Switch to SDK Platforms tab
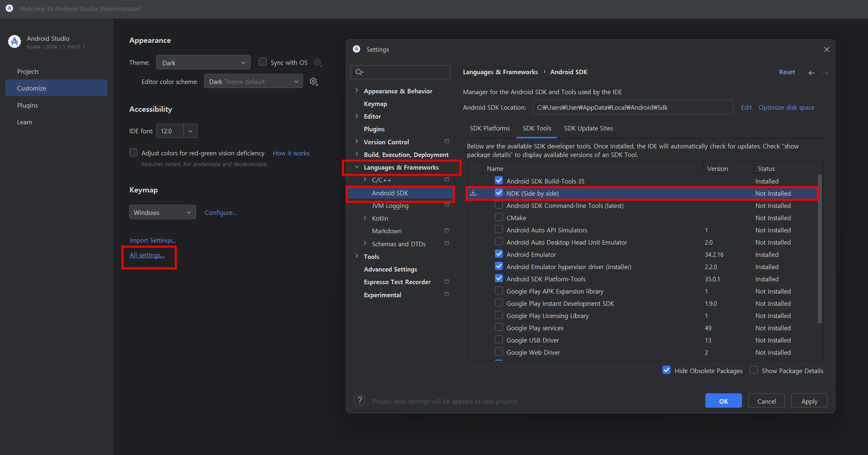Screen dimensions: 868x455 489,128
